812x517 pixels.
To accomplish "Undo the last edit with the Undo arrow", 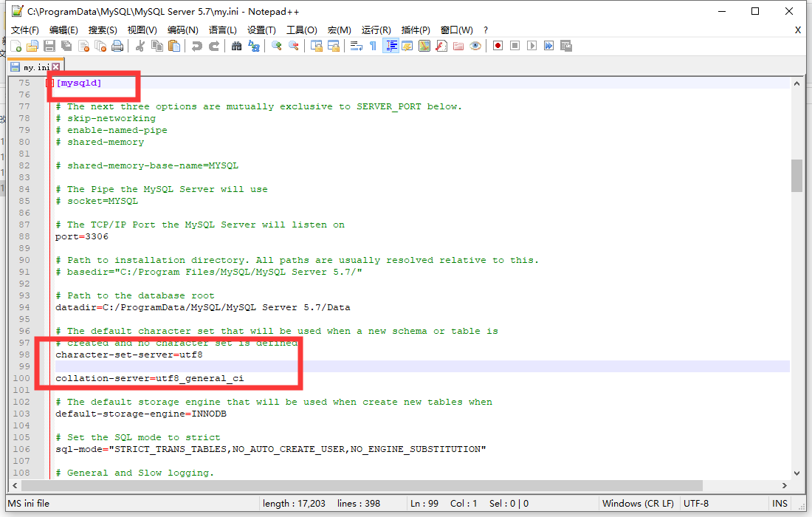I will (x=197, y=46).
